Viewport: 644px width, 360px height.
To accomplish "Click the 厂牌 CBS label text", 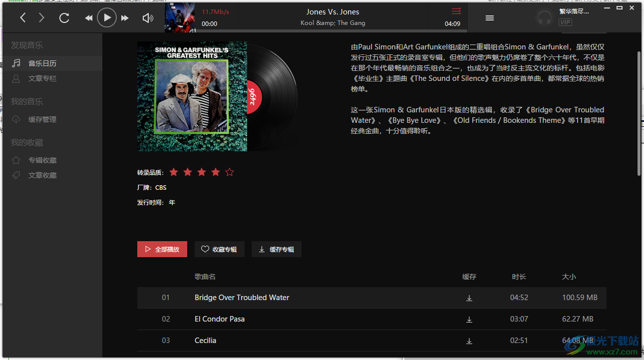I will [152, 188].
